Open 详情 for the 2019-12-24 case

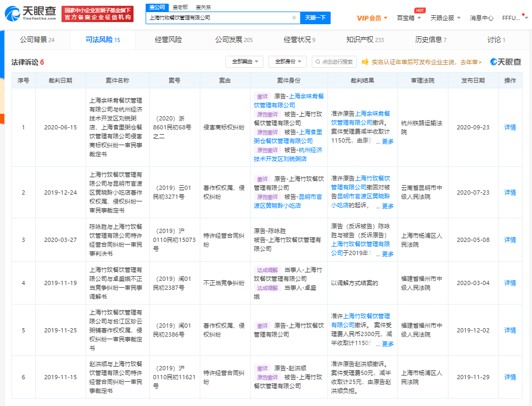(510, 192)
